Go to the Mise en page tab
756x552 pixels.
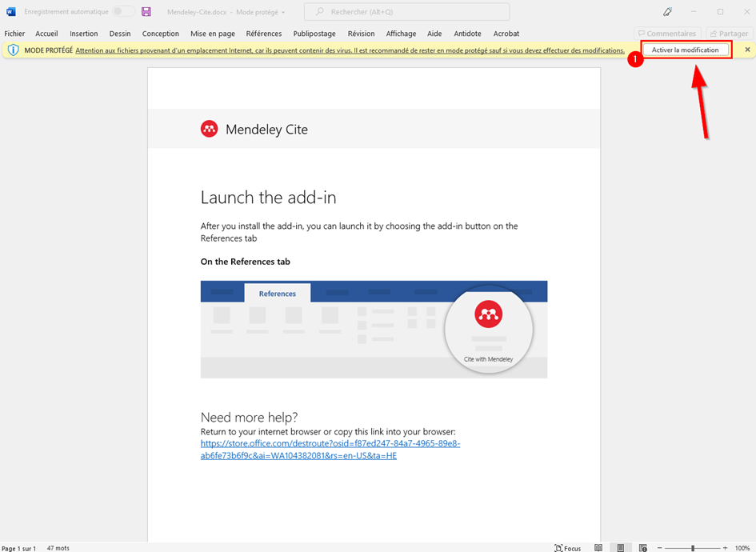coord(213,34)
